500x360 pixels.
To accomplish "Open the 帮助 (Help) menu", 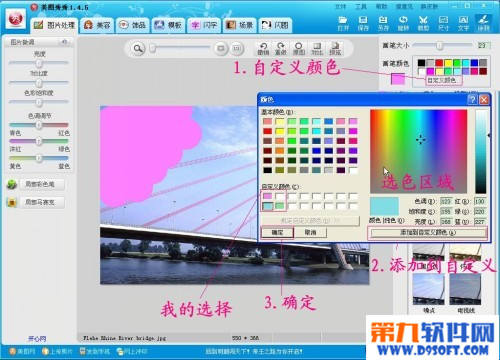I will [381, 7].
